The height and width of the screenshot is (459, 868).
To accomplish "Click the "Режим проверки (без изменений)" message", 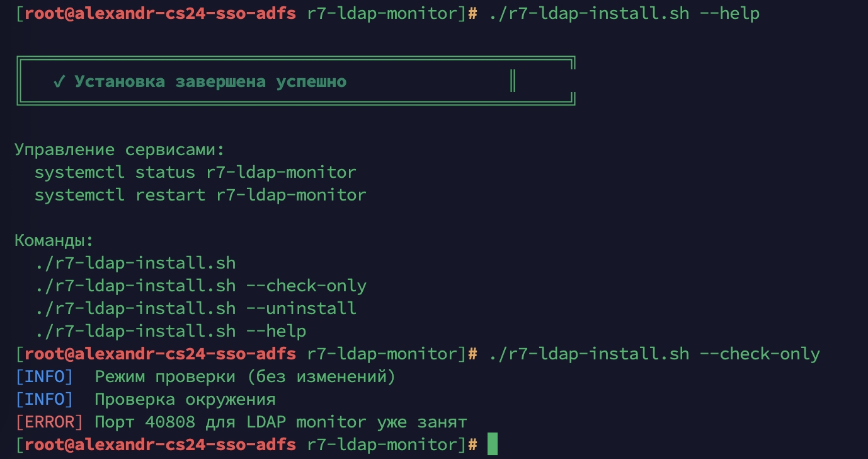I will click(245, 376).
